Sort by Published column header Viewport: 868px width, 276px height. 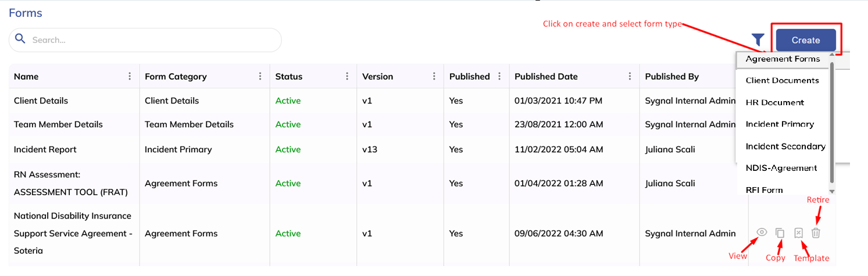coord(469,76)
